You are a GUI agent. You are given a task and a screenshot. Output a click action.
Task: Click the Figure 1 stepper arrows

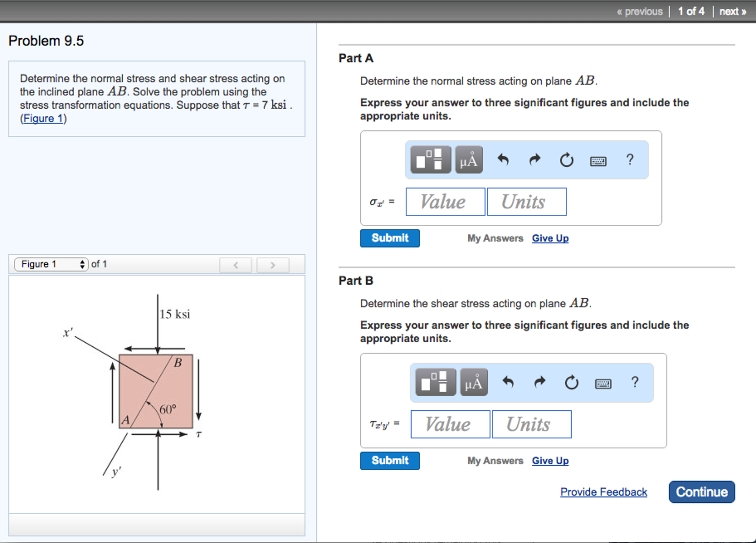point(83,264)
